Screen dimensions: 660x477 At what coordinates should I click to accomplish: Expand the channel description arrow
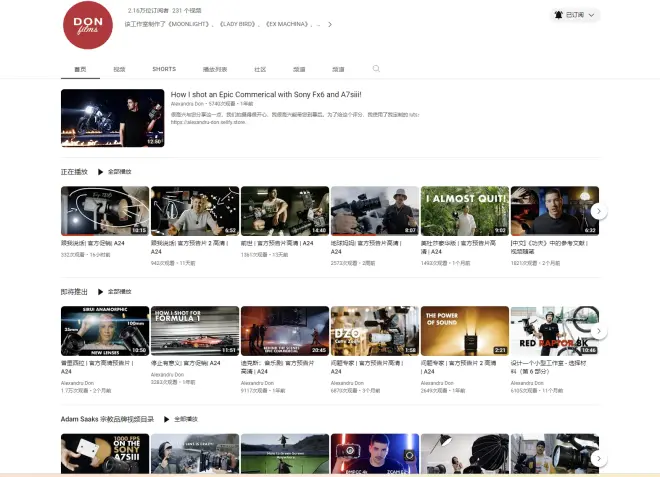point(329,25)
